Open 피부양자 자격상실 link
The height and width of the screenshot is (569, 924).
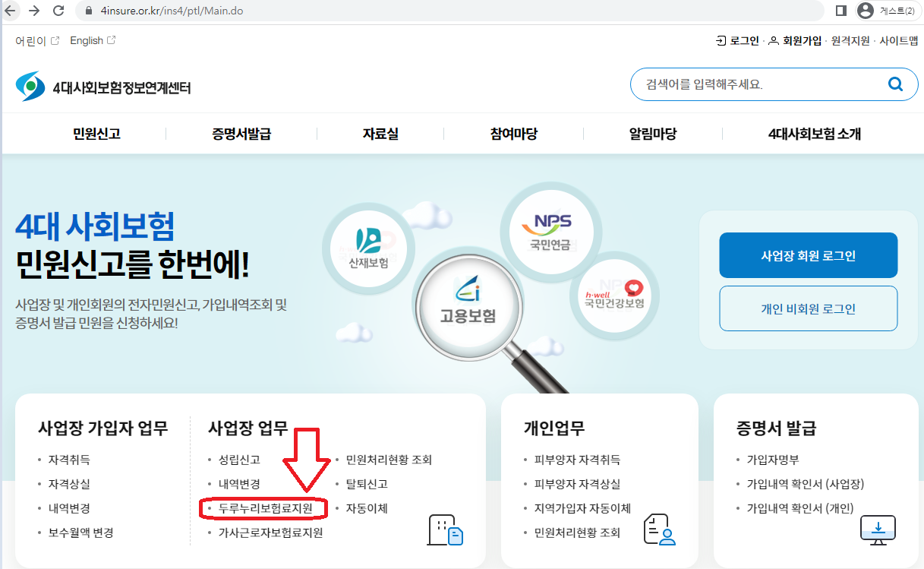coord(577,484)
